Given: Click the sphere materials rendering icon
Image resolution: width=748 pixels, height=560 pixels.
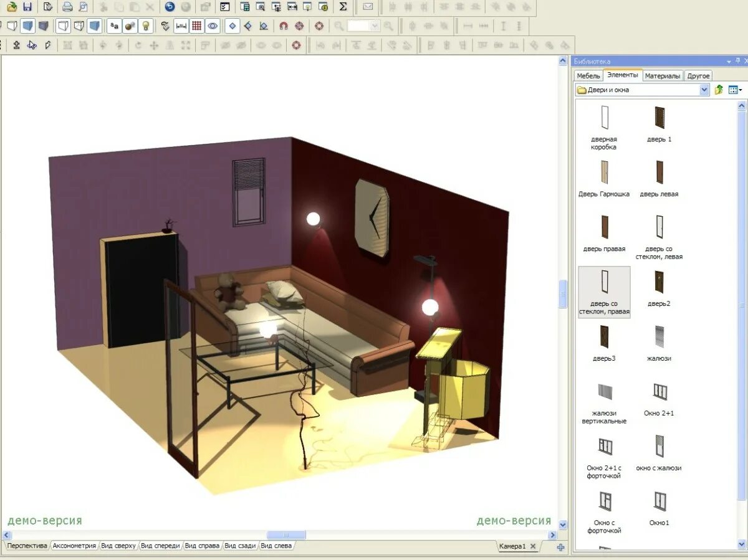Looking at the screenshot, I should 130,26.
